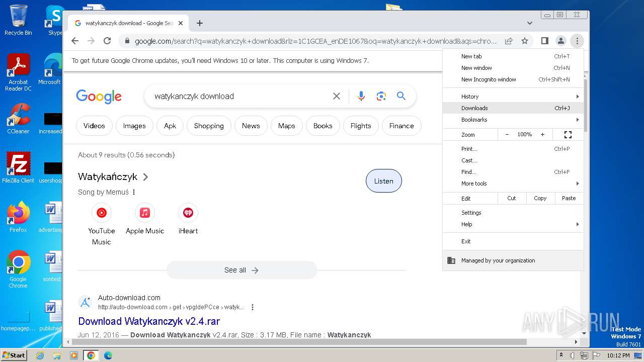
Task: Expand the Watykańczyk heading chevron
Action: click(145, 177)
